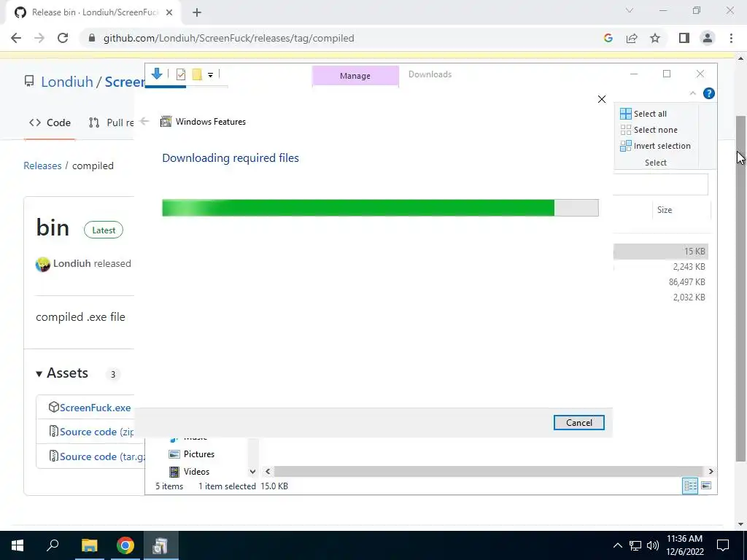747x560 pixels.
Task: Click the Properties quick access icon
Action: (181, 74)
